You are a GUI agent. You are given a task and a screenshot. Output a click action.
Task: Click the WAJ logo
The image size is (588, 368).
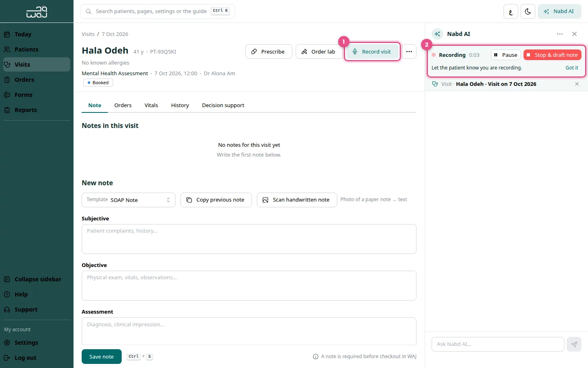click(37, 11)
